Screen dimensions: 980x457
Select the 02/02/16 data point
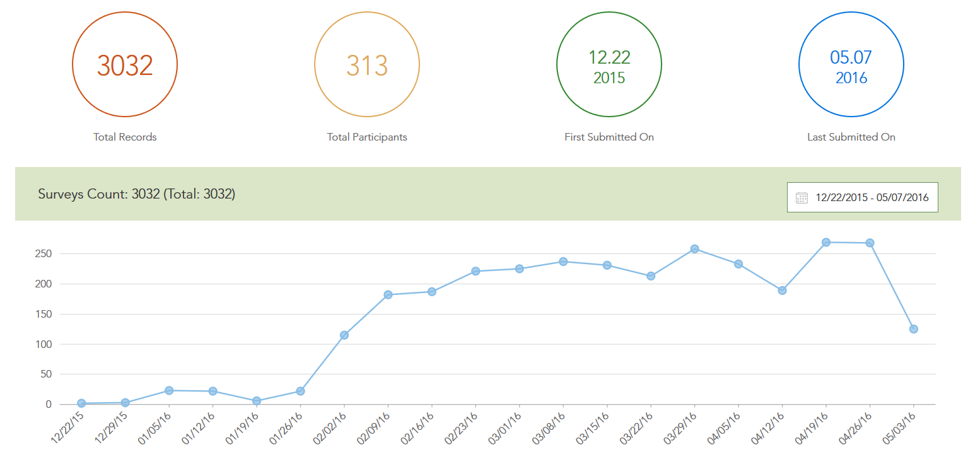click(x=344, y=335)
